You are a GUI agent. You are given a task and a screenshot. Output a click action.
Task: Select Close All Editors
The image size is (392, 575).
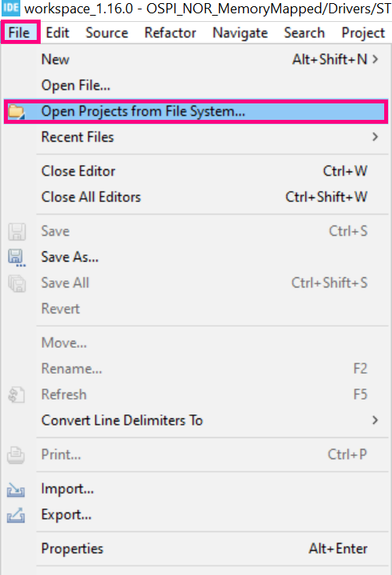91,197
